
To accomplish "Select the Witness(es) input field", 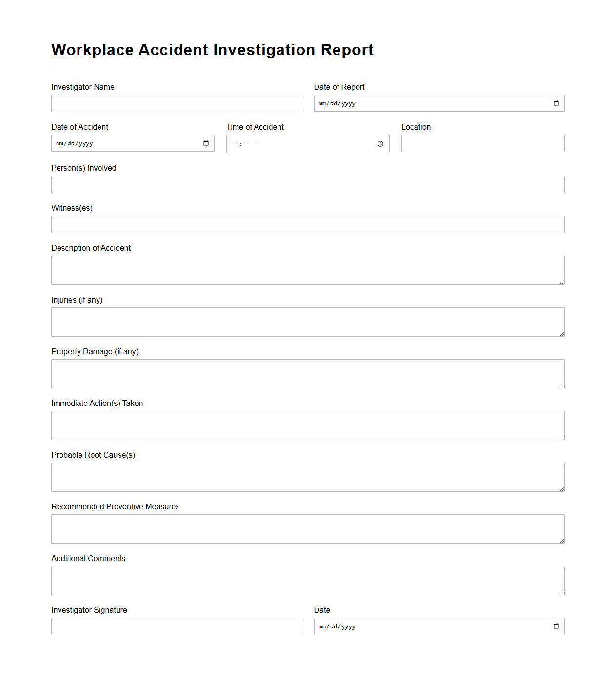I will click(308, 224).
